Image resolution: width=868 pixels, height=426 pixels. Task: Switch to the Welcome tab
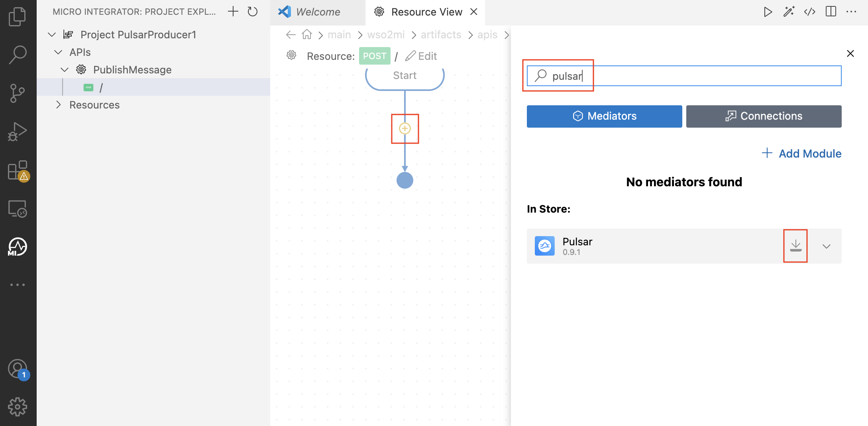coord(317,12)
